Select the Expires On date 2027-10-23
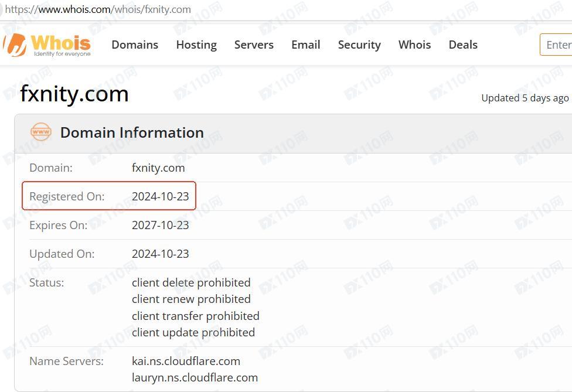 (x=160, y=225)
